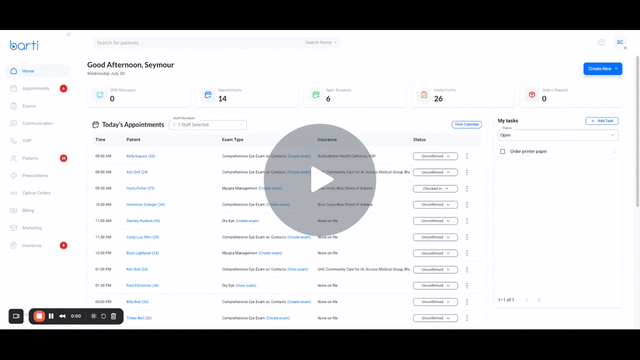640x360 pixels.
Task: Open Marketing in the sidebar
Action: coord(32,228)
